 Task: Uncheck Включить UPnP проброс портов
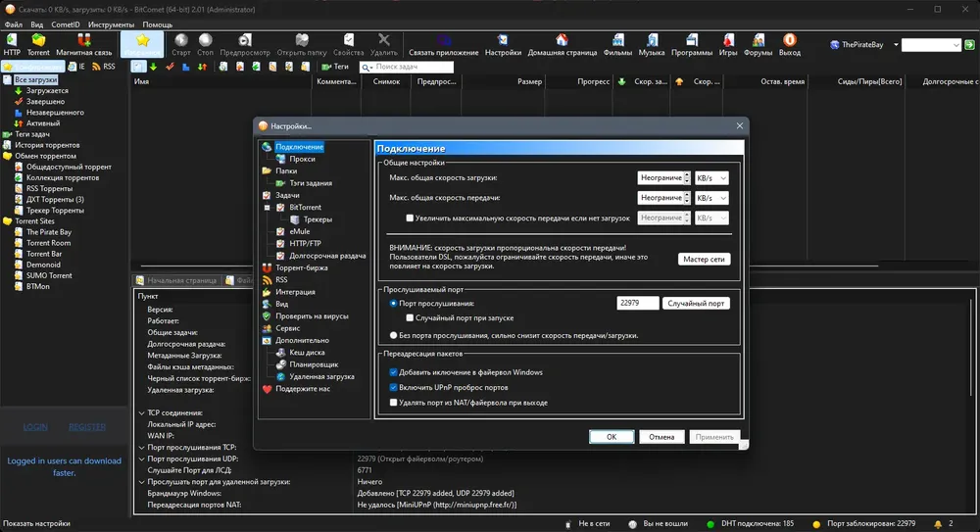coord(393,388)
